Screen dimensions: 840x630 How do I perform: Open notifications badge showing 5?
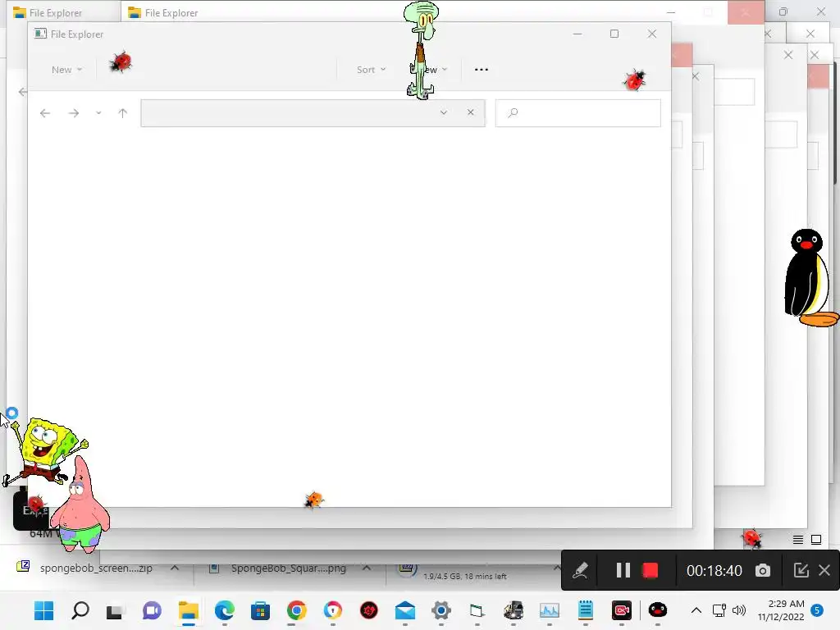coord(817,610)
